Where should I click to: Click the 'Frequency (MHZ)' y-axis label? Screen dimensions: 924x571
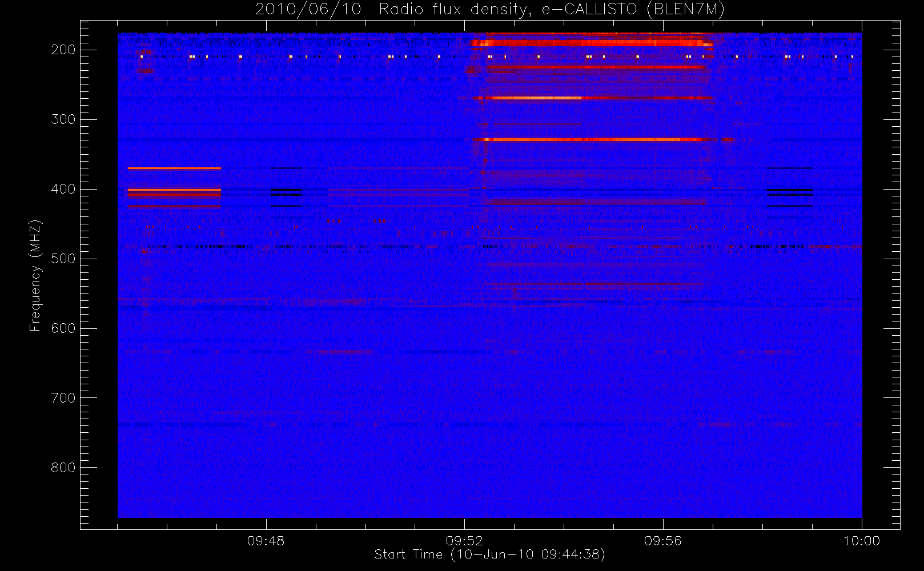pyautogui.click(x=35, y=275)
